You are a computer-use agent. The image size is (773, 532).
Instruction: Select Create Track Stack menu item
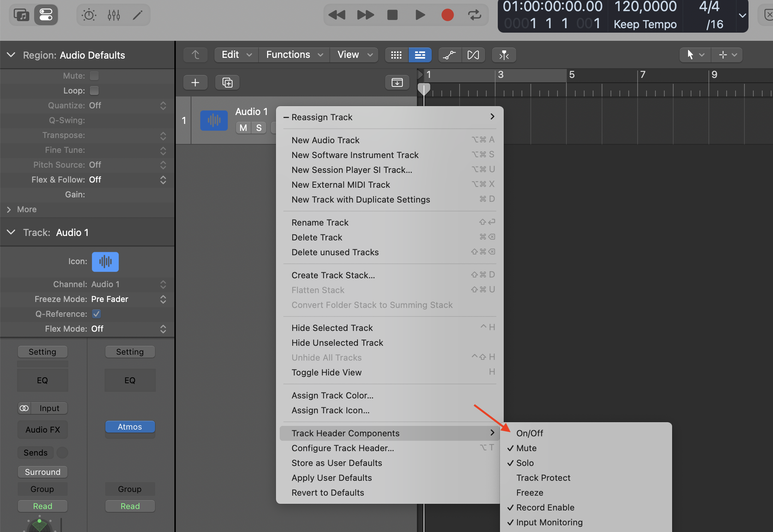tap(389, 275)
